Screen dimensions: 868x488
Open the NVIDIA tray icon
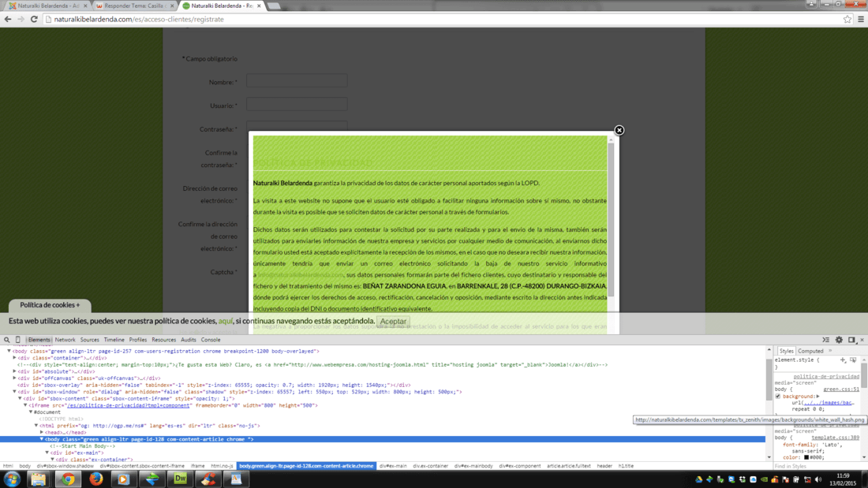coord(764,479)
